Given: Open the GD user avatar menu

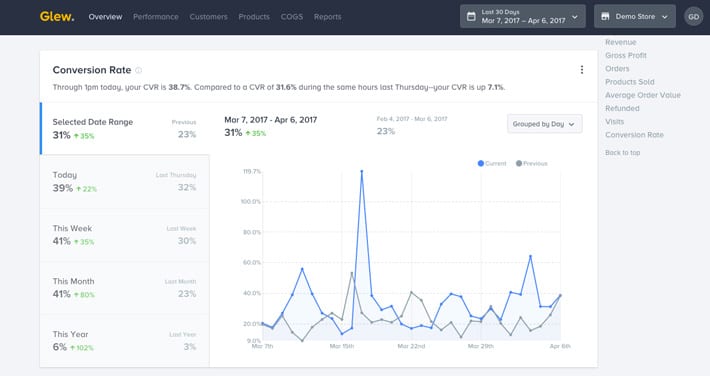Looking at the screenshot, I should (x=694, y=17).
